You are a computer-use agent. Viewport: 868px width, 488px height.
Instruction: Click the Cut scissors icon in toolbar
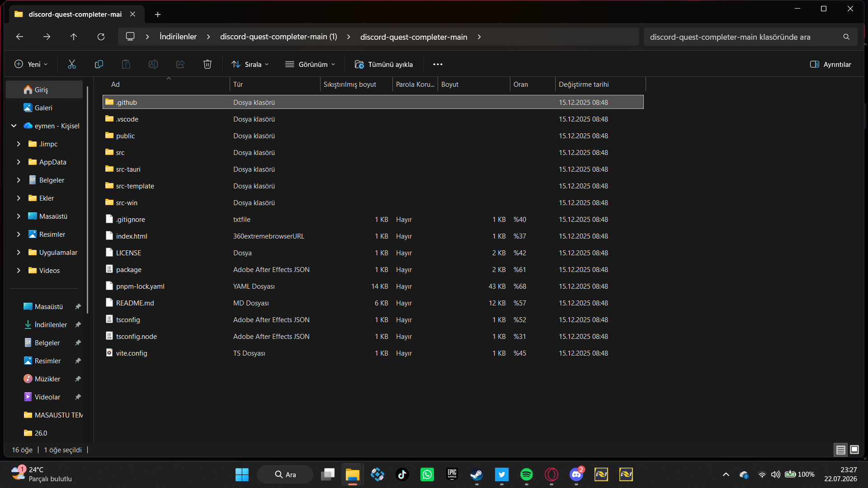click(72, 64)
